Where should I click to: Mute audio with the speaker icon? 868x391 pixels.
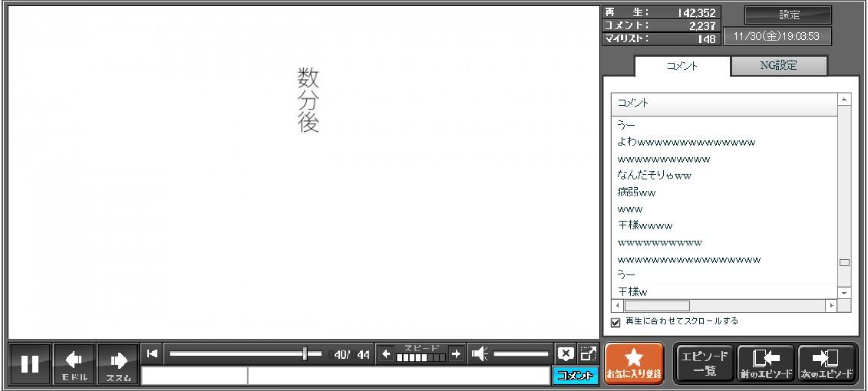(x=480, y=353)
